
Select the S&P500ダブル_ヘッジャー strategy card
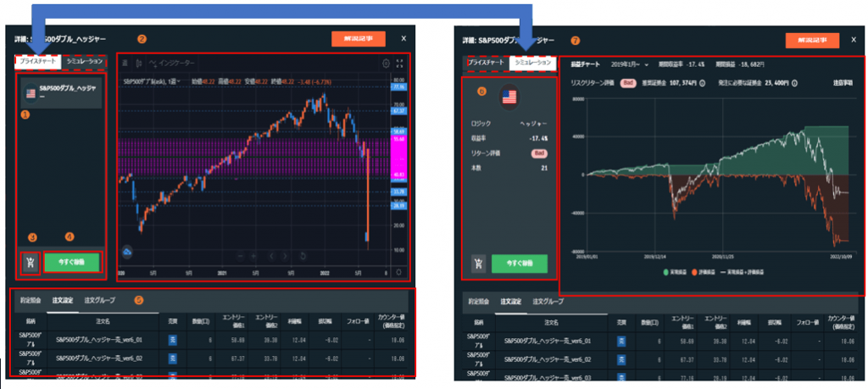click(61, 92)
